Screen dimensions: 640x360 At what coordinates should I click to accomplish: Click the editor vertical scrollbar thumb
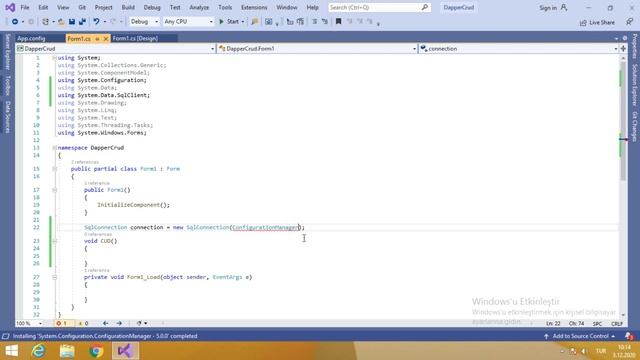623,120
